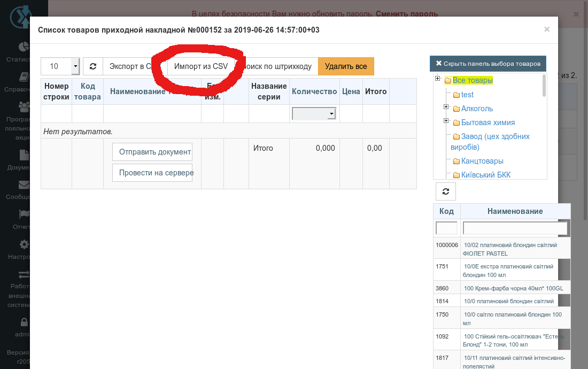Select the product row with code 1814
Image resolution: width=588 pixels, height=369 pixels.
502,301
